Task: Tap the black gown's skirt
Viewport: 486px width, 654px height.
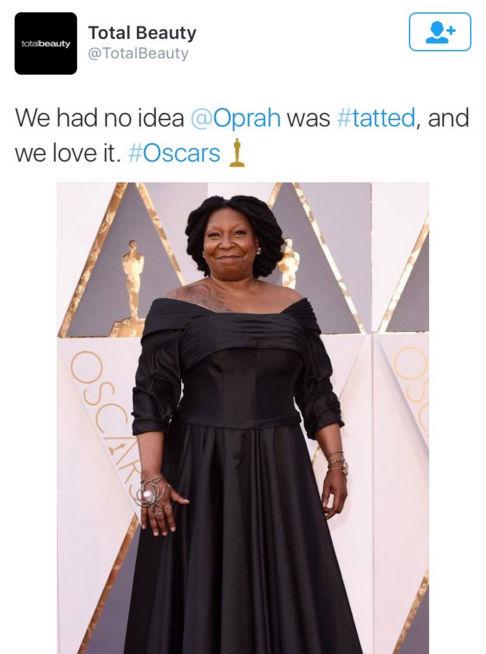Action: (x=244, y=542)
